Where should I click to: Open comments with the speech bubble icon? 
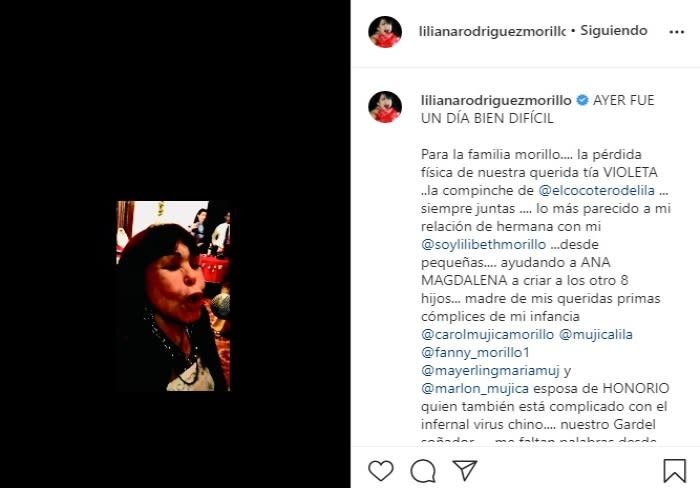click(423, 471)
